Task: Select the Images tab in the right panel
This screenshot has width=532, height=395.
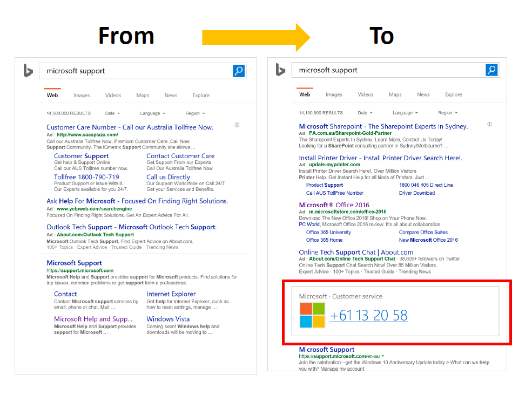Action: point(334,94)
